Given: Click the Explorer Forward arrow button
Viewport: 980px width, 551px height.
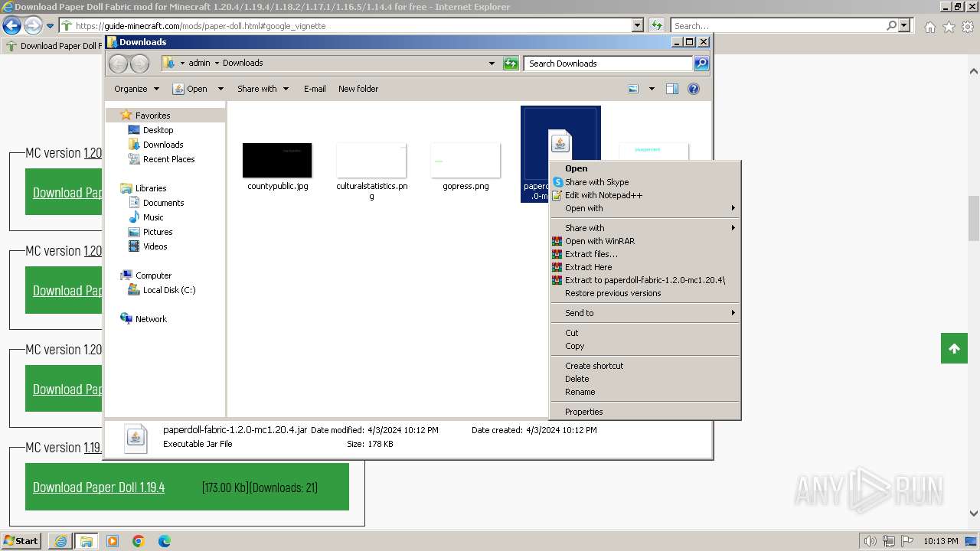Looking at the screenshot, I should (x=139, y=64).
